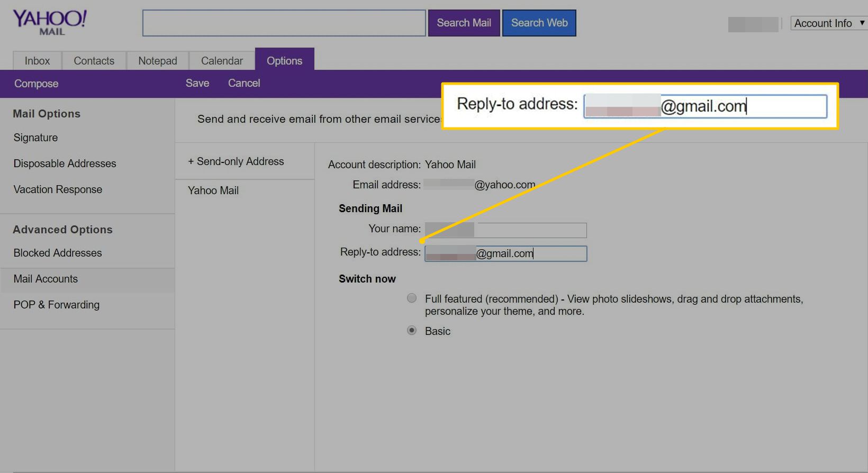Open POP & Forwarding settings

pyautogui.click(x=56, y=305)
